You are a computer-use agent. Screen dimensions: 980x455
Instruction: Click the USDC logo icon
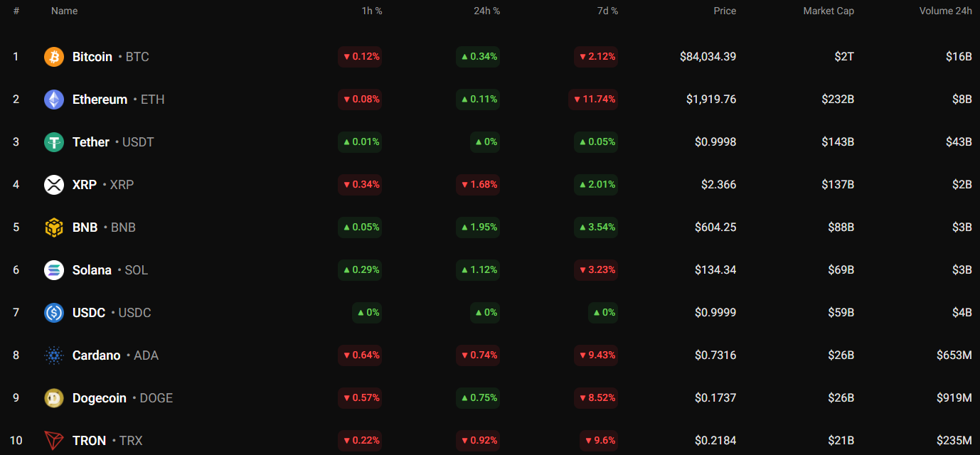54,313
